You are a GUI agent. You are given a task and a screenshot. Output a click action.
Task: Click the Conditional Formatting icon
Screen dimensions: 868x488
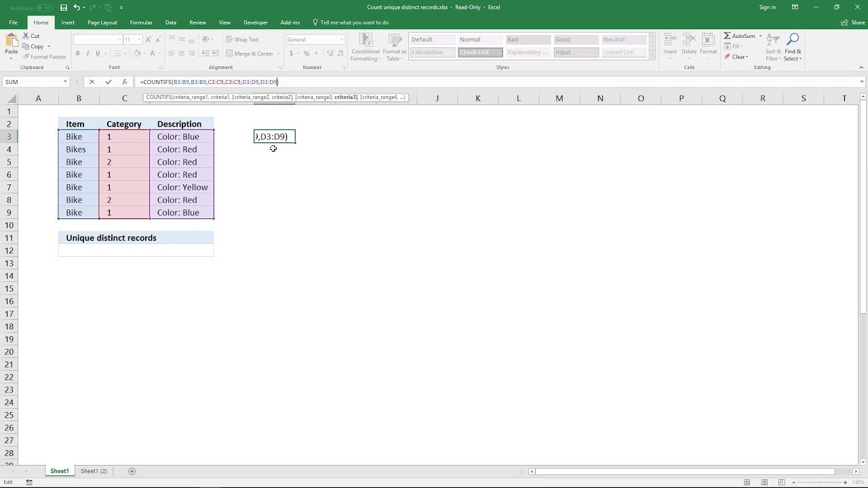tap(366, 39)
